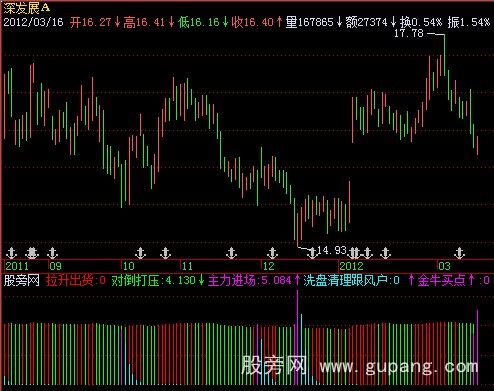Click the amplitude value 振1.54%
The width and height of the screenshot is (494, 391).
[x=469, y=22]
